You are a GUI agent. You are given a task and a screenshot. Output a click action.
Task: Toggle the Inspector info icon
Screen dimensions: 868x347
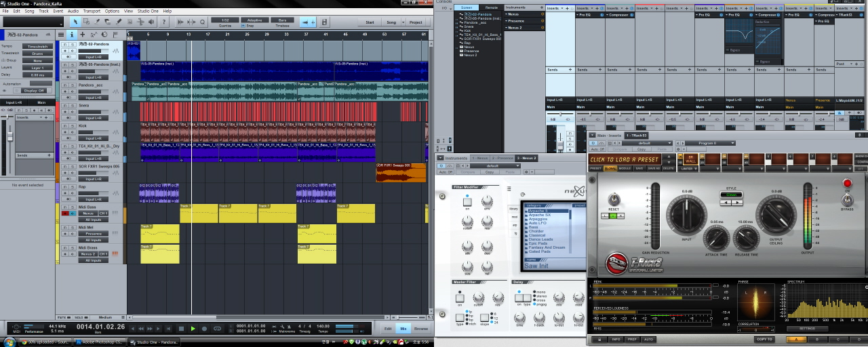72,35
